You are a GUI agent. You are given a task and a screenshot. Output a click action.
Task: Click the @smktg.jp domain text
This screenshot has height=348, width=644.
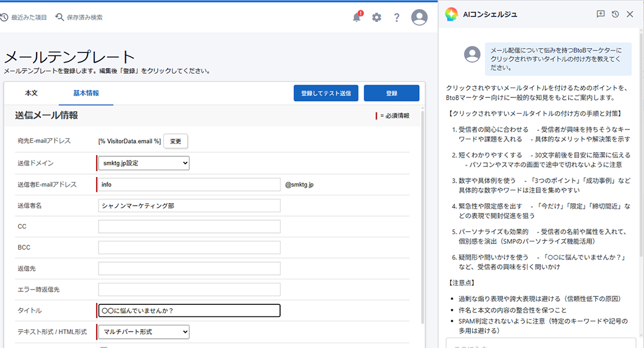point(299,184)
